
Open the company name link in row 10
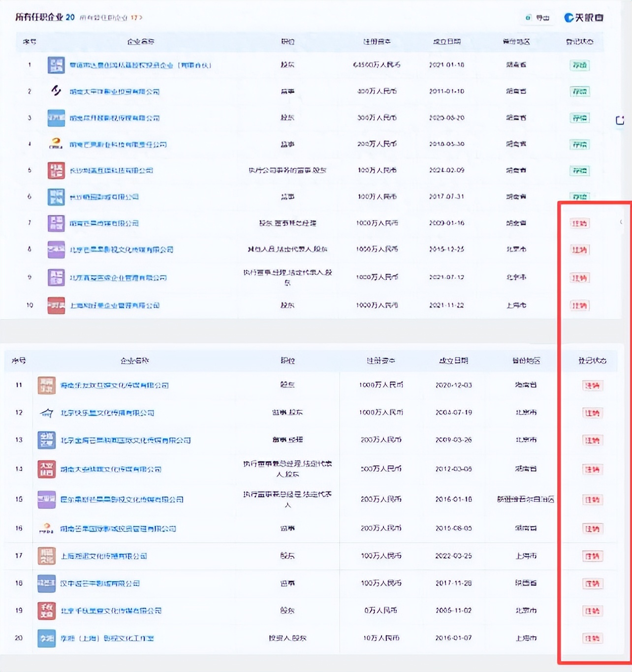[115, 305]
